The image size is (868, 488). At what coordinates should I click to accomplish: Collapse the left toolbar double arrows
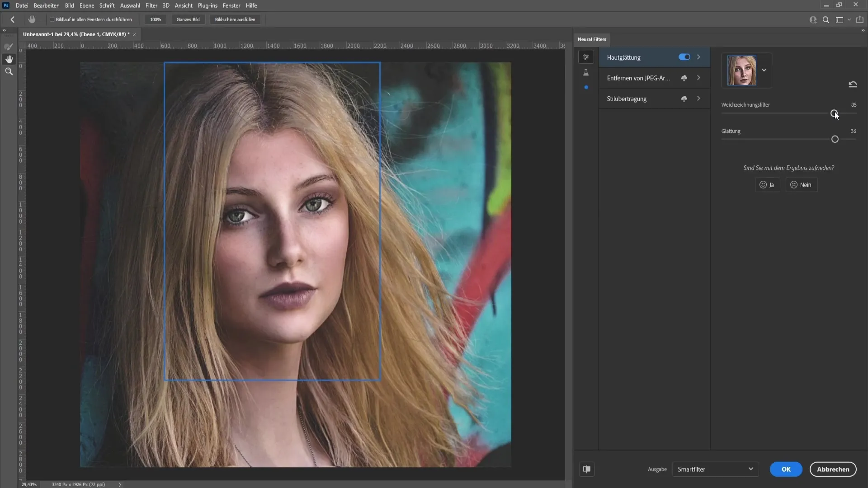[4, 30]
